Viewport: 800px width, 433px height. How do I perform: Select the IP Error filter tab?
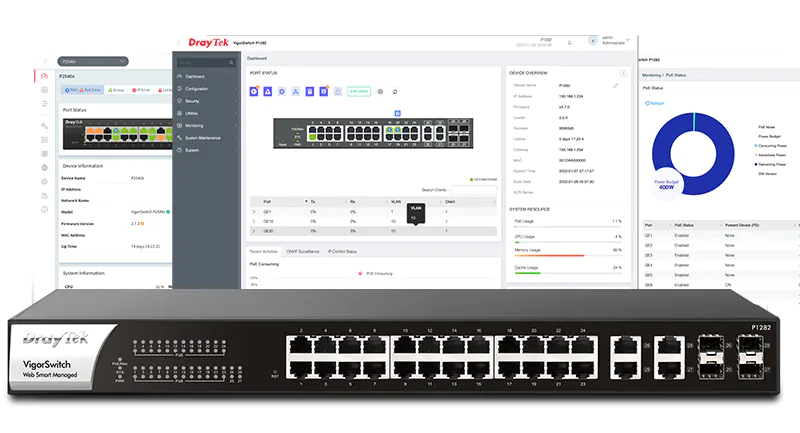coord(141,90)
